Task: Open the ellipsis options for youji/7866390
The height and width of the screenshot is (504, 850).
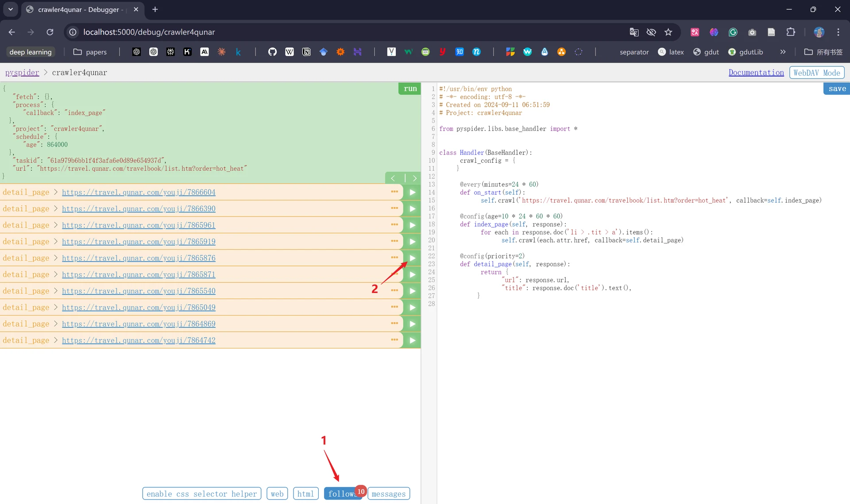Action: tap(394, 208)
